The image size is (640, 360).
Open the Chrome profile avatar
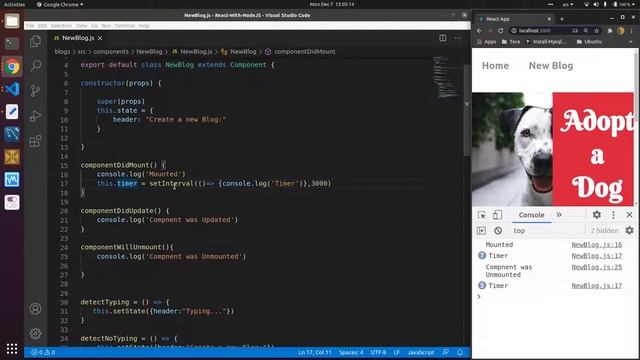coord(621,31)
